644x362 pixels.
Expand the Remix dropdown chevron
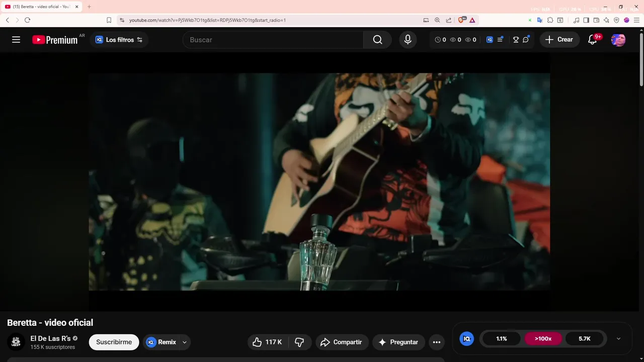pos(185,342)
